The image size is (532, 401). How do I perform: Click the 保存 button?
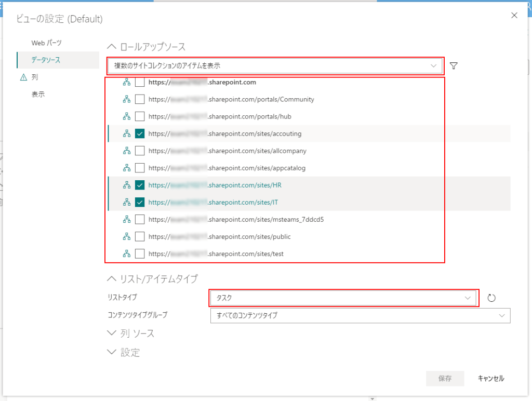[x=445, y=379]
